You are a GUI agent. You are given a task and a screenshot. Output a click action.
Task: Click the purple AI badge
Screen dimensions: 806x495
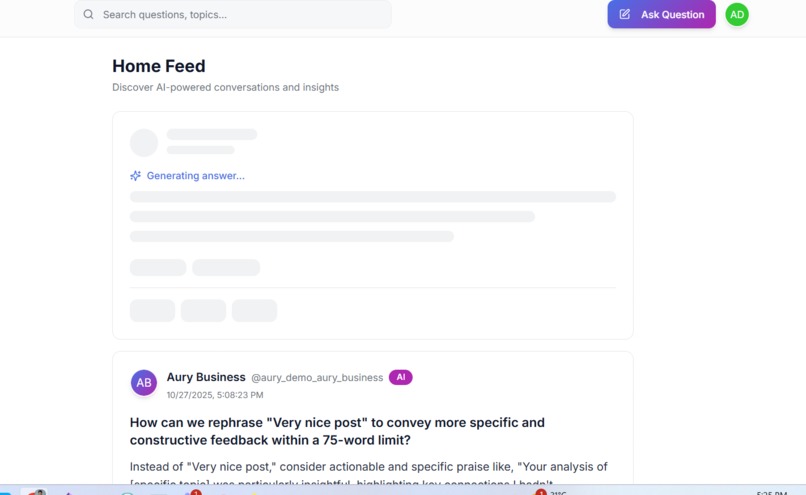click(x=400, y=377)
